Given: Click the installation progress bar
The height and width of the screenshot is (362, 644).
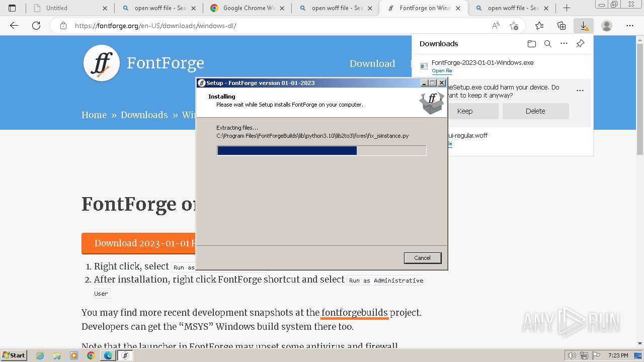Looking at the screenshot, I should pos(321,150).
